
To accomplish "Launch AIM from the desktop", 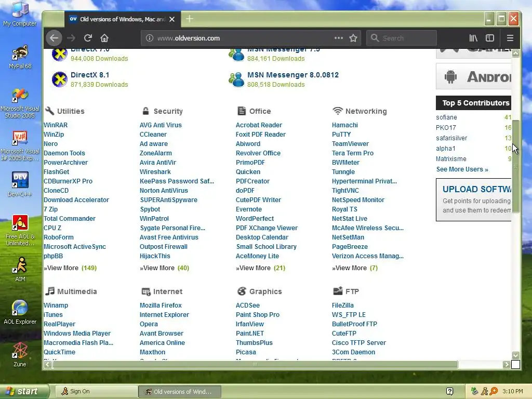I will coord(20,270).
